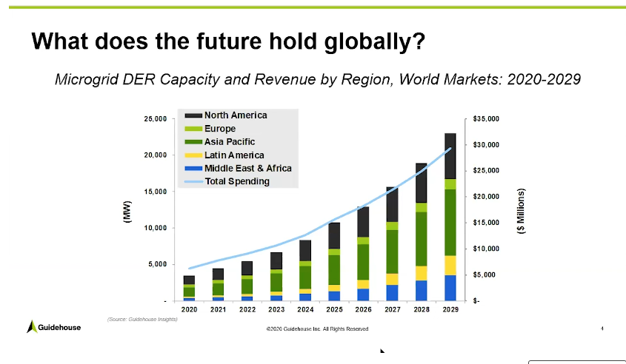
Task: Click the slide title 'What does the future hold globally?'
Action: click(228, 40)
